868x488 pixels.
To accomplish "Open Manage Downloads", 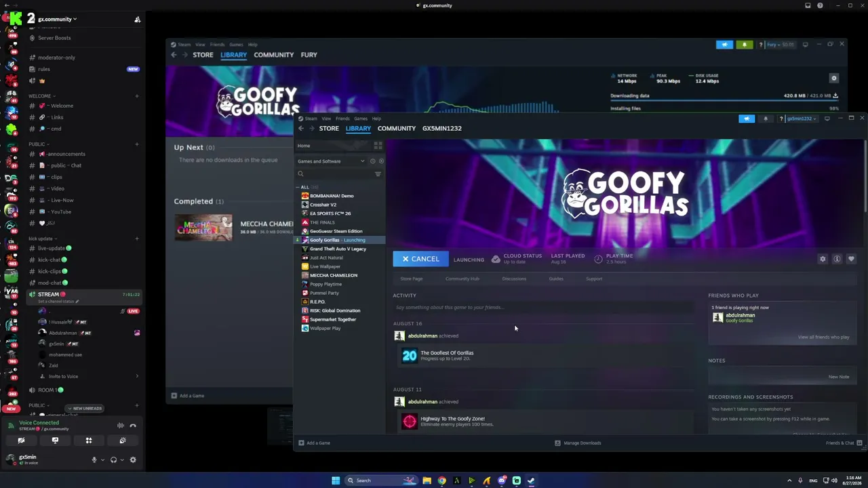I will (578, 443).
